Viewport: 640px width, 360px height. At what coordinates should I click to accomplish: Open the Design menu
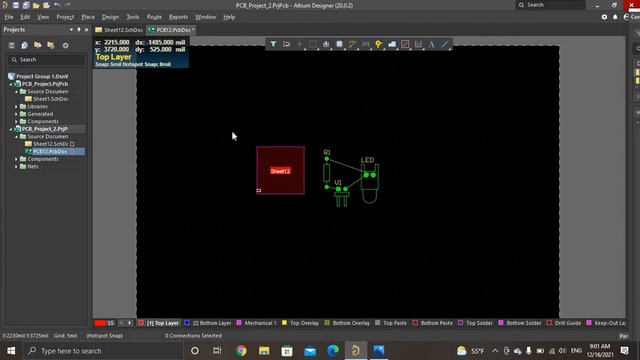tap(111, 17)
